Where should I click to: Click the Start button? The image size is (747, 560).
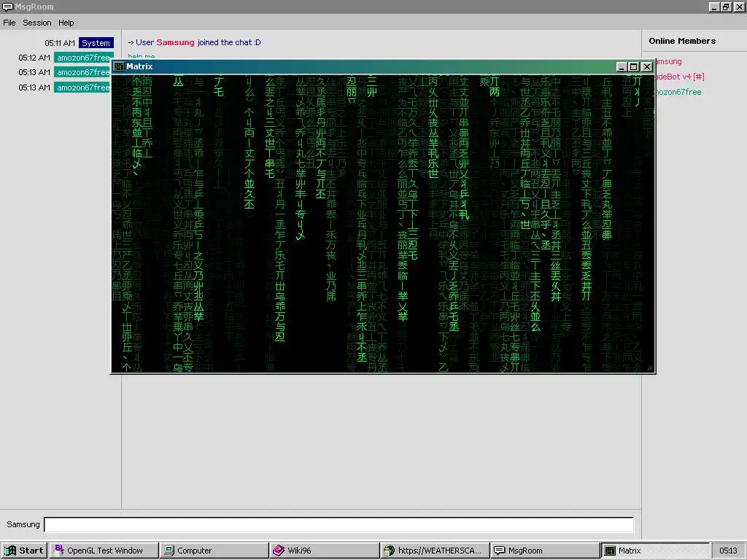[x=24, y=551]
